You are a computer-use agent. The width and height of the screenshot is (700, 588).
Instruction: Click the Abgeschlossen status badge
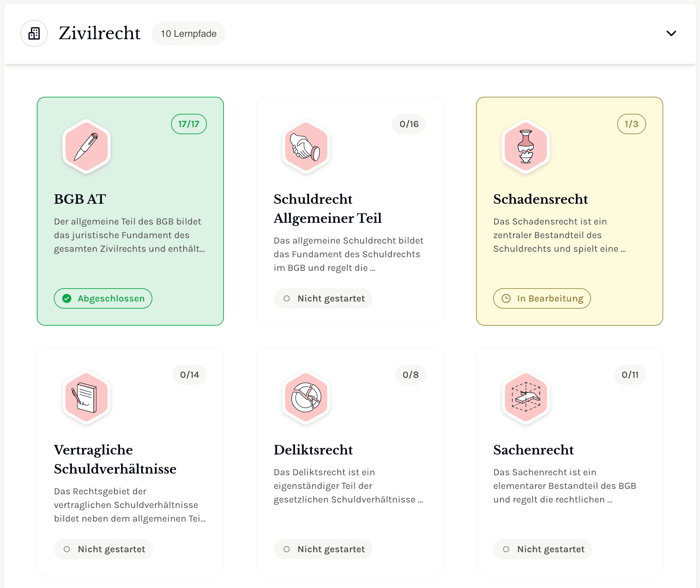coord(103,298)
